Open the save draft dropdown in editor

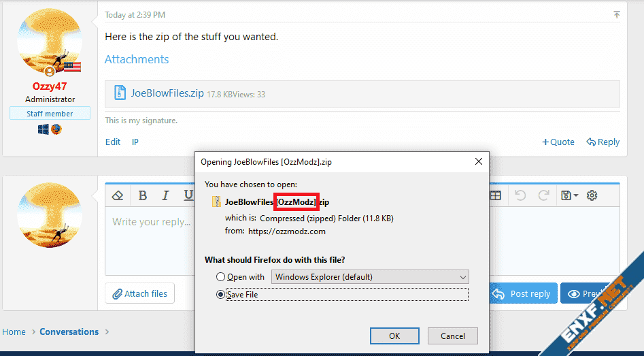pyautogui.click(x=569, y=196)
